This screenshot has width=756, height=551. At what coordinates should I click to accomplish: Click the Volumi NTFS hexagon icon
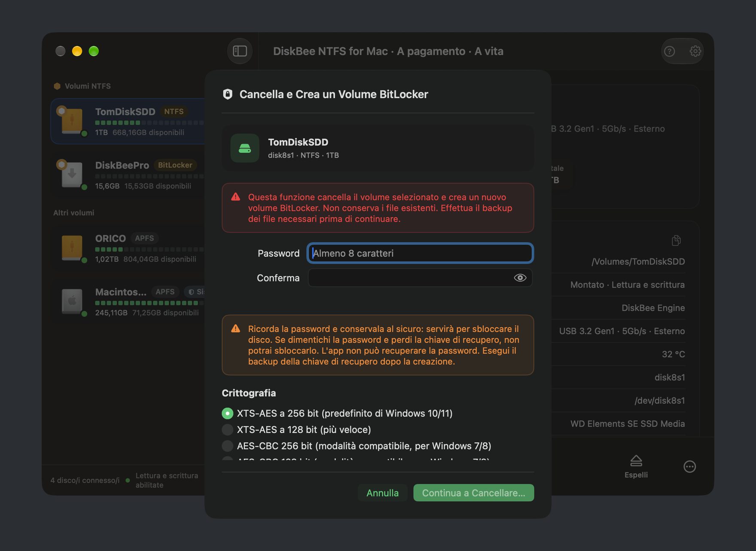point(57,86)
